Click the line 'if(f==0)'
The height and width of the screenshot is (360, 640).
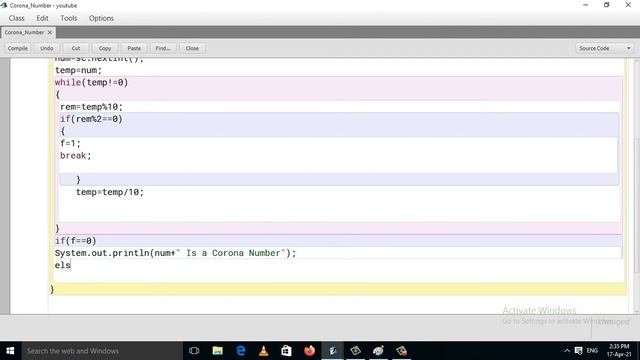(x=76, y=241)
